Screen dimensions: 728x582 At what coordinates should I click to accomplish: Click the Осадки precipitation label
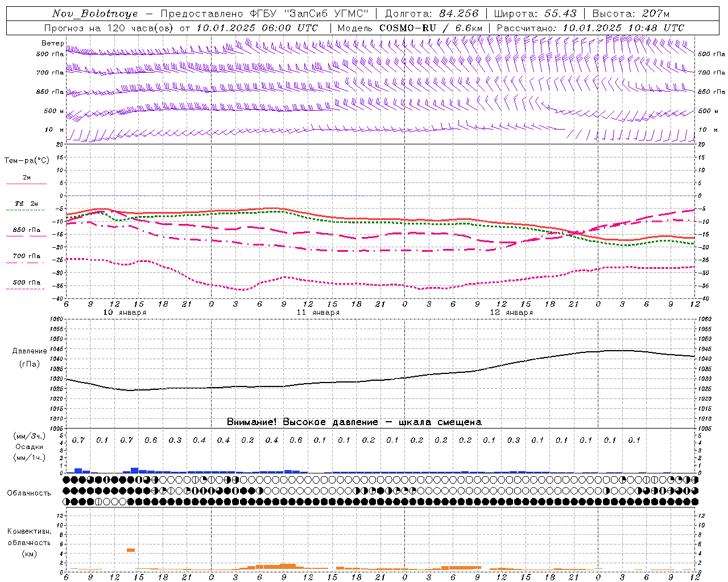30,447
